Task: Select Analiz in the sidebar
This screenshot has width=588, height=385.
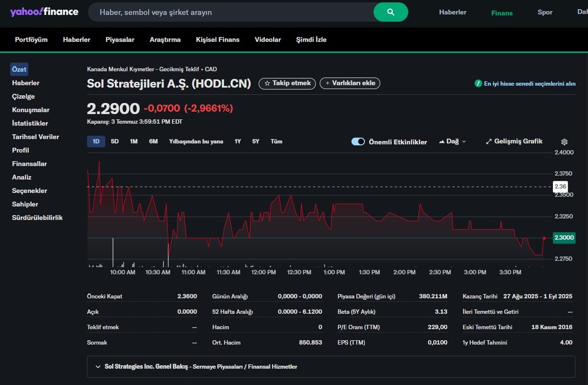Action: (22, 177)
